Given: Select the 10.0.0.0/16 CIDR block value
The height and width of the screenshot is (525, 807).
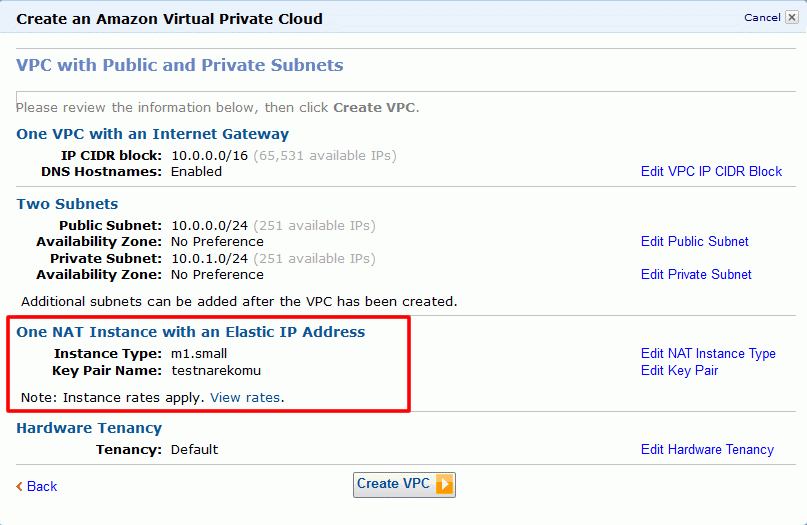Looking at the screenshot, I should point(209,155).
